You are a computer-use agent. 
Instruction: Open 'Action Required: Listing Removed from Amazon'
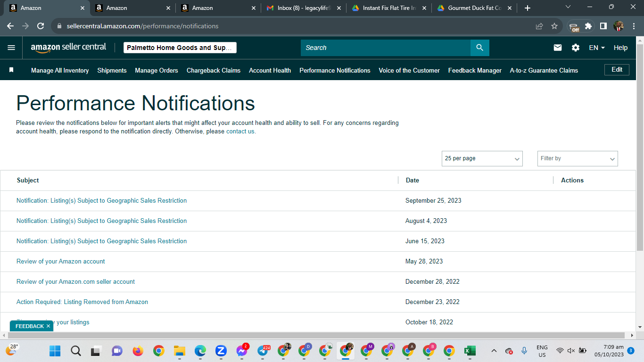point(82,302)
